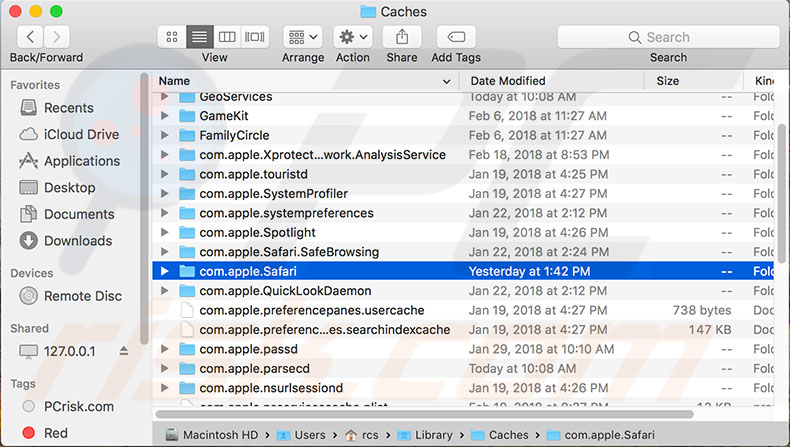Click the '147 KB' size value
The width and height of the screenshot is (790, 447).
(x=710, y=330)
